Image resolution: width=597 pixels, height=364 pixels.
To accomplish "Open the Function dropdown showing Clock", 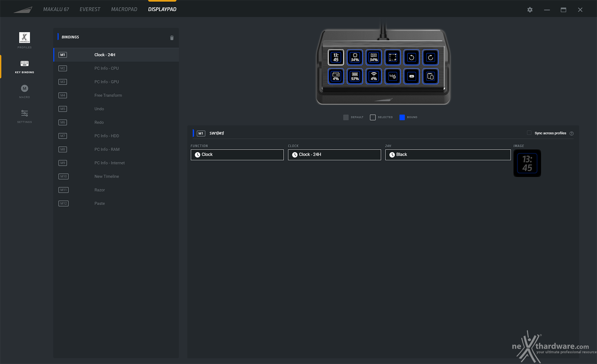I will click(237, 155).
